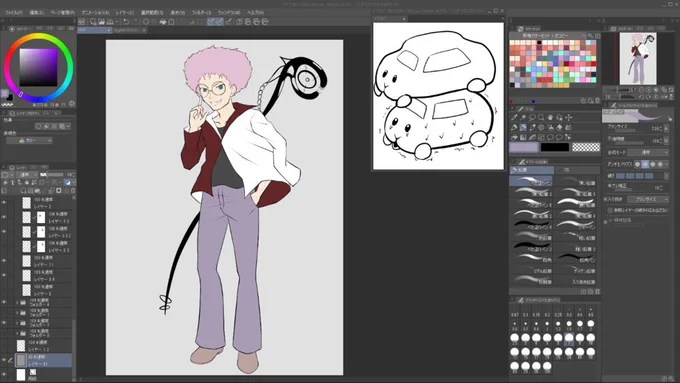Open アンチエイリアス dropdown arrow
This screenshot has height=383, width=680.
point(666,164)
